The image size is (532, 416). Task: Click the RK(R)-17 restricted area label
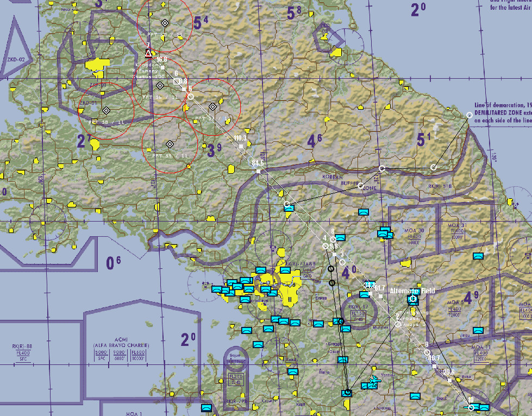click(x=358, y=307)
